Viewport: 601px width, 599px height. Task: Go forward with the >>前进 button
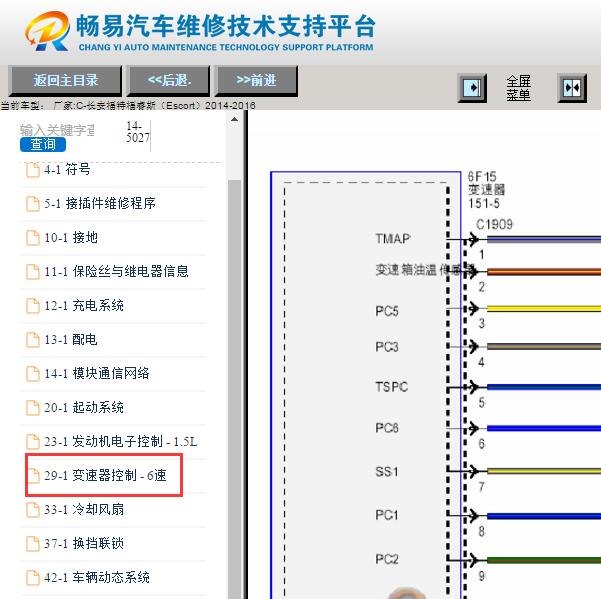point(256,80)
